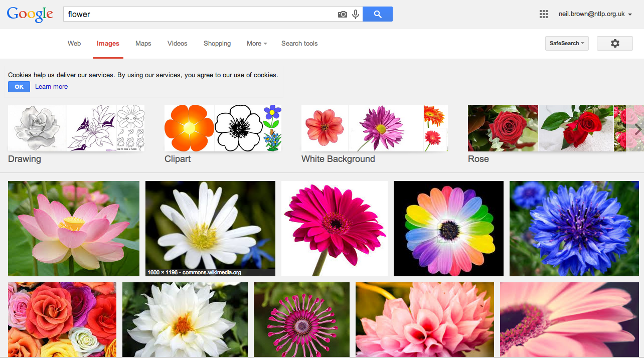Open settings gear menu
This screenshot has height=358, width=644.
pyautogui.click(x=615, y=44)
